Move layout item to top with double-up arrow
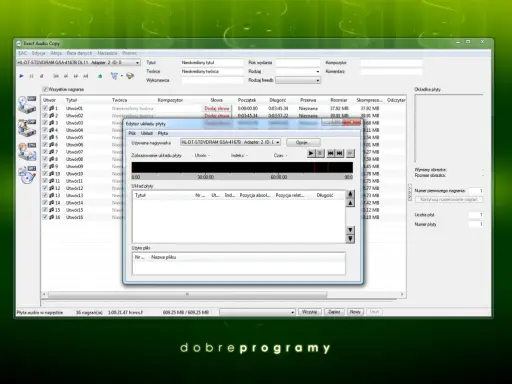The width and height of the screenshot is (512, 384). click(350, 194)
